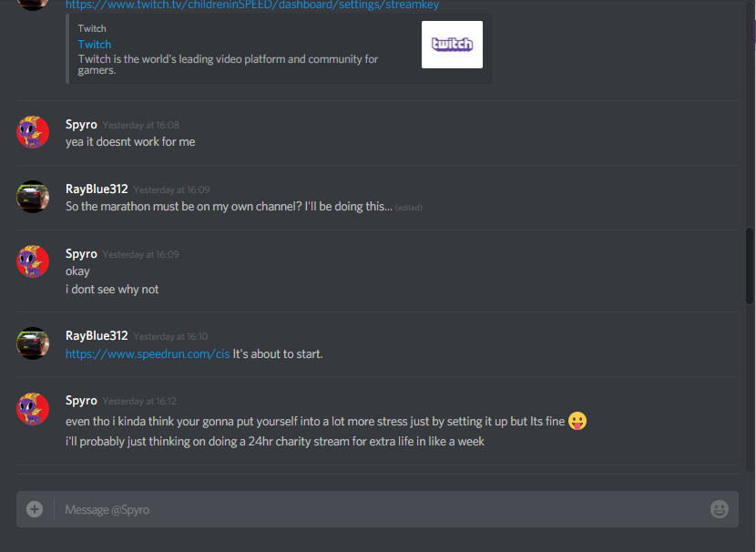This screenshot has height=552, width=756.
Task: Click the blue Twitch embed title
Action: pyautogui.click(x=95, y=45)
